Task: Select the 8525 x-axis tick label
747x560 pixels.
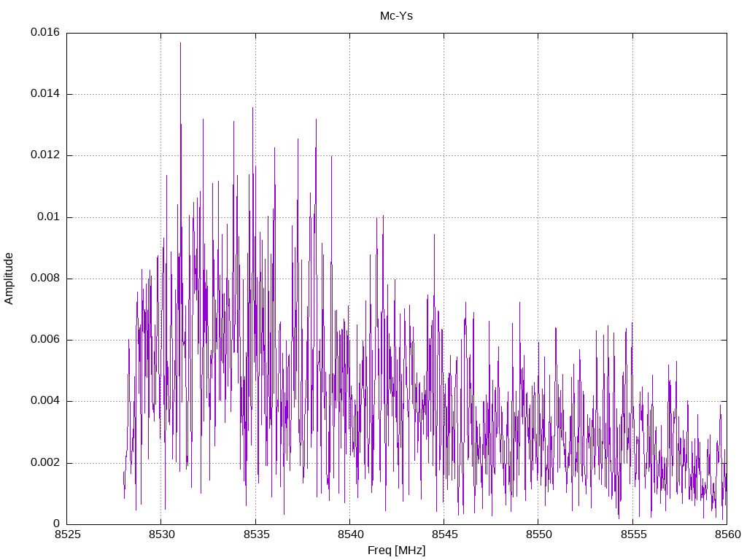Action: [x=66, y=534]
